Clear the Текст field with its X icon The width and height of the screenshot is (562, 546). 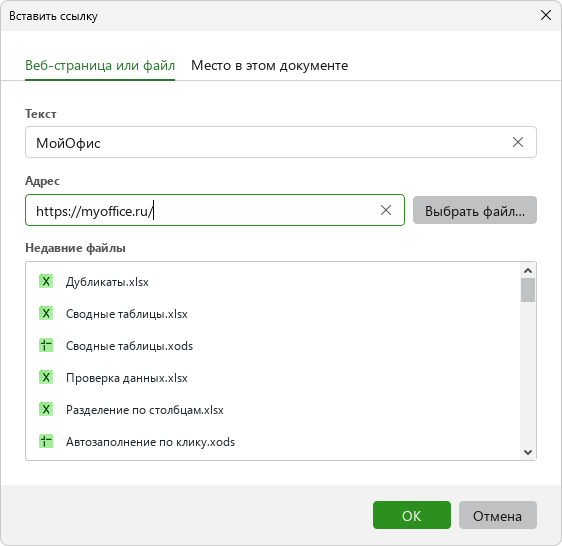[518, 142]
